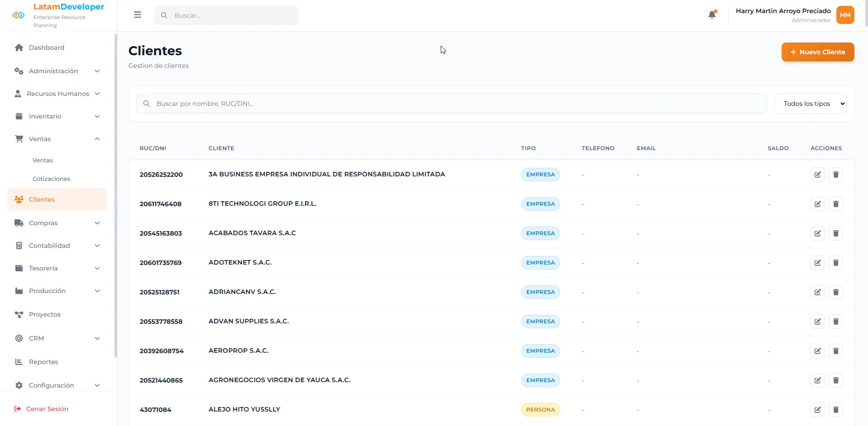
Task: Go to Dashboard
Action: click(x=57, y=47)
